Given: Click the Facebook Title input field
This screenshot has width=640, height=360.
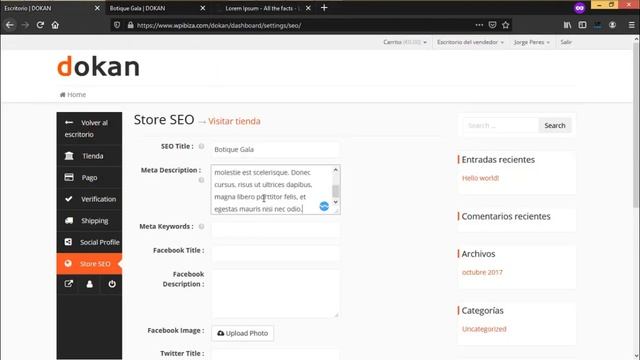Looking at the screenshot, I should [x=276, y=253].
